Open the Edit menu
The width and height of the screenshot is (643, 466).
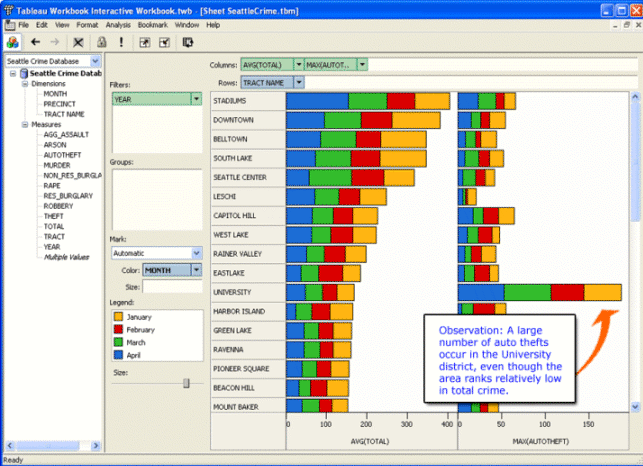[41, 25]
